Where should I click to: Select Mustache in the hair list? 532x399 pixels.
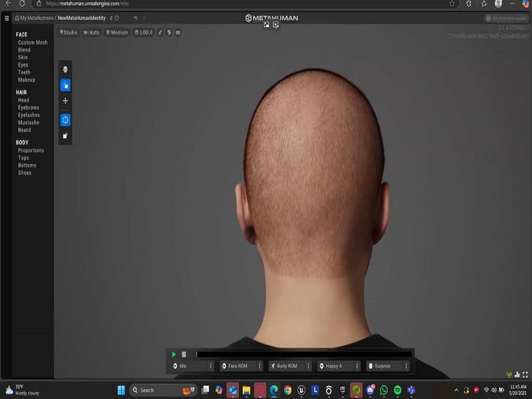tap(29, 122)
